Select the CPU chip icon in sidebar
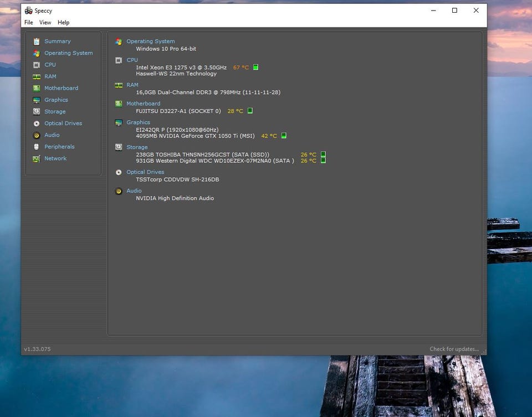 [37, 65]
